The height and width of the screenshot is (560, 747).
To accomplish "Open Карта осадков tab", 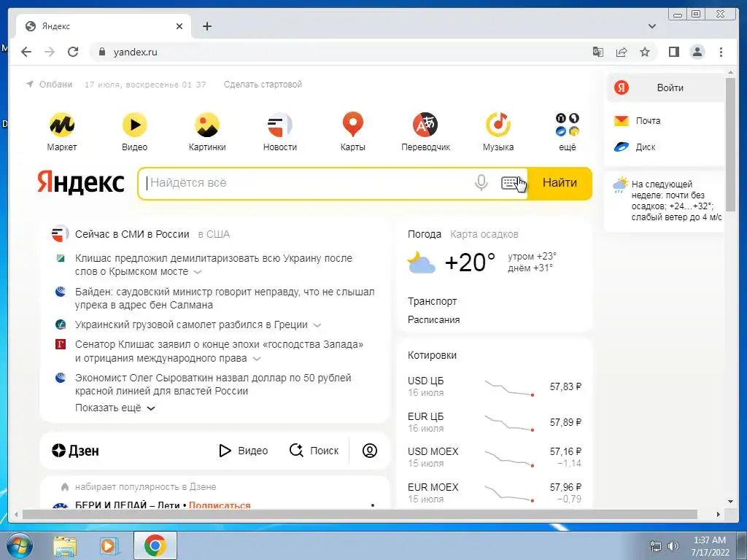I will click(x=484, y=234).
